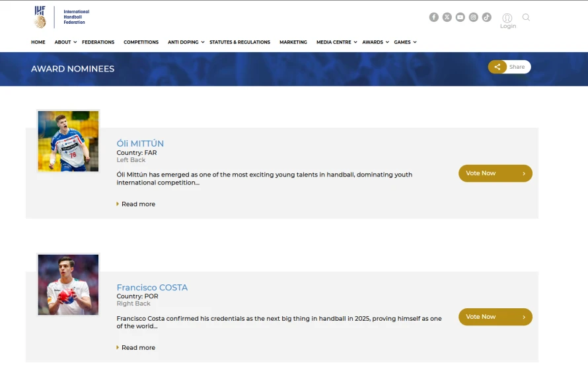Viewport: 588px width, 377px height.
Task: Click the Login user icon
Action: [x=507, y=19]
